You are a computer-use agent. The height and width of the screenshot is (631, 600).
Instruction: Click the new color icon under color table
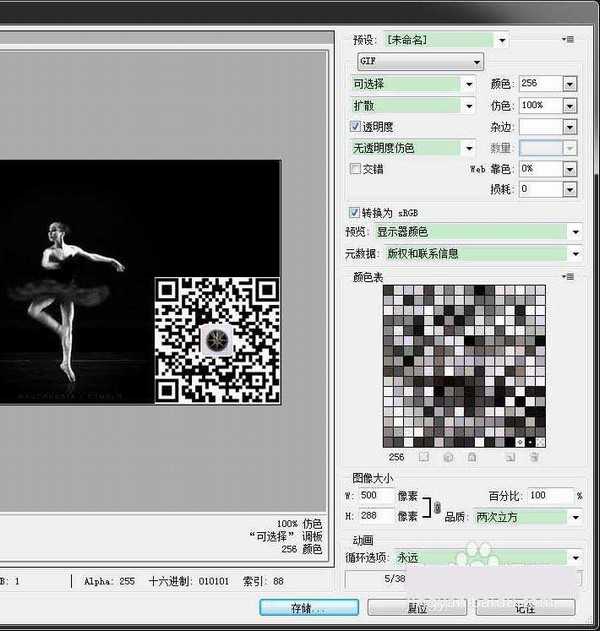(x=510, y=458)
